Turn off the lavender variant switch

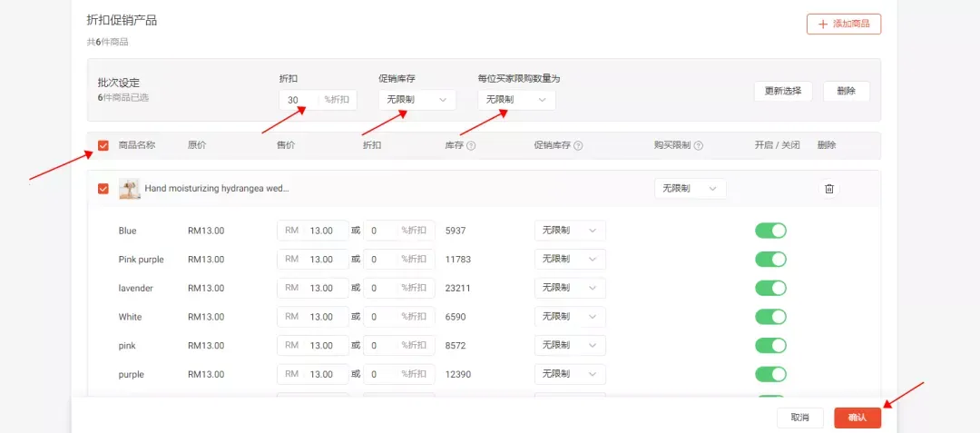coord(770,288)
